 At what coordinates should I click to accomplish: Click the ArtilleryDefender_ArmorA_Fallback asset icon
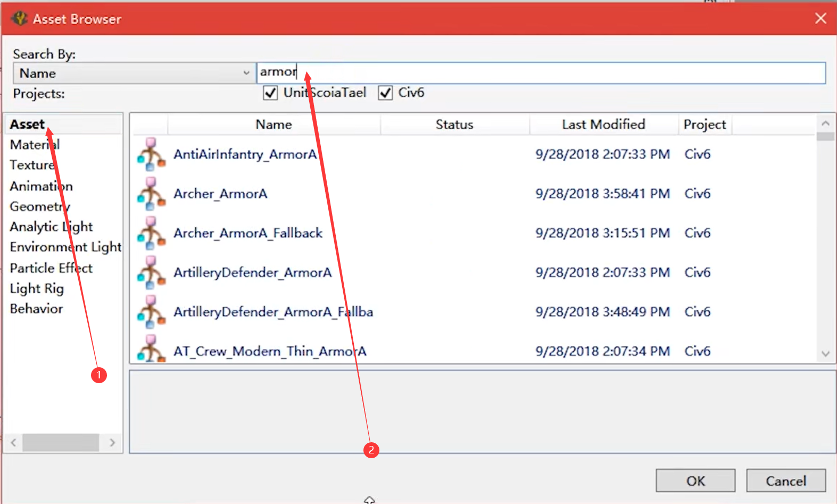pos(151,312)
